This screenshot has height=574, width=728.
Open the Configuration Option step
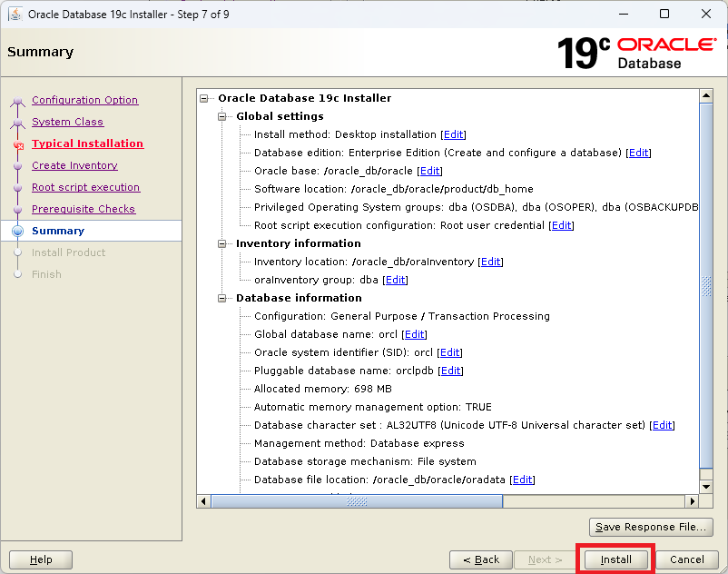[84, 100]
